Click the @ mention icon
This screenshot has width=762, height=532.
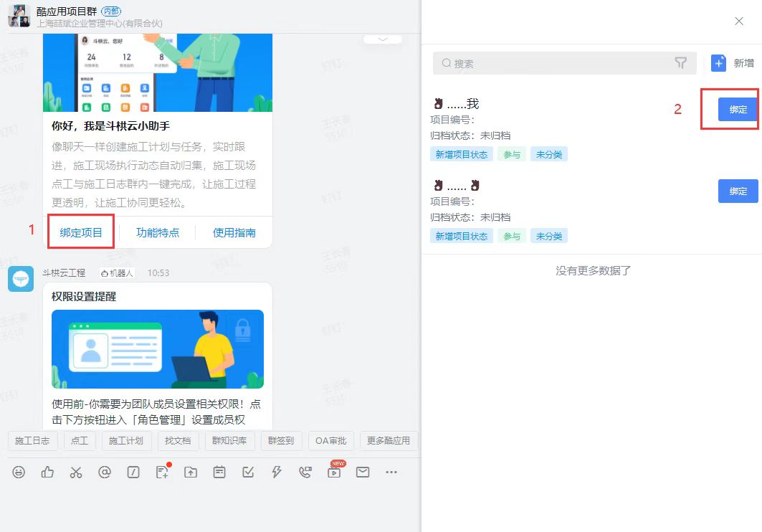pos(105,472)
